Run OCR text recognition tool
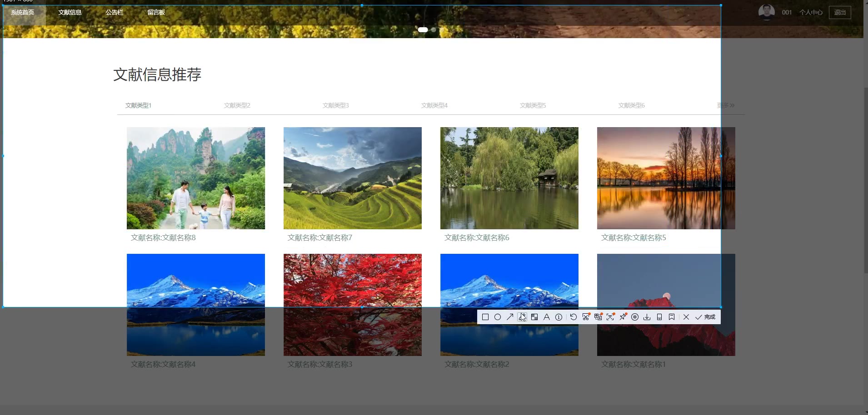The width and height of the screenshot is (868, 415). (610, 317)
